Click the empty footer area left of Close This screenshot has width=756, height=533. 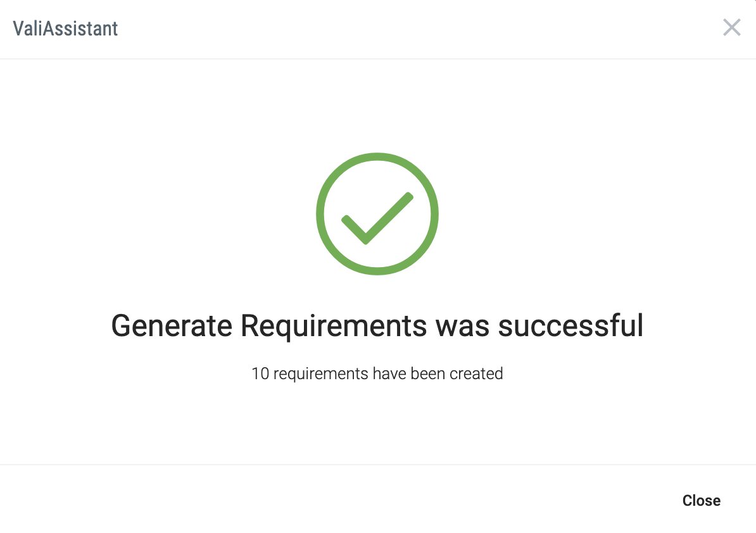(x=337, y=500)
